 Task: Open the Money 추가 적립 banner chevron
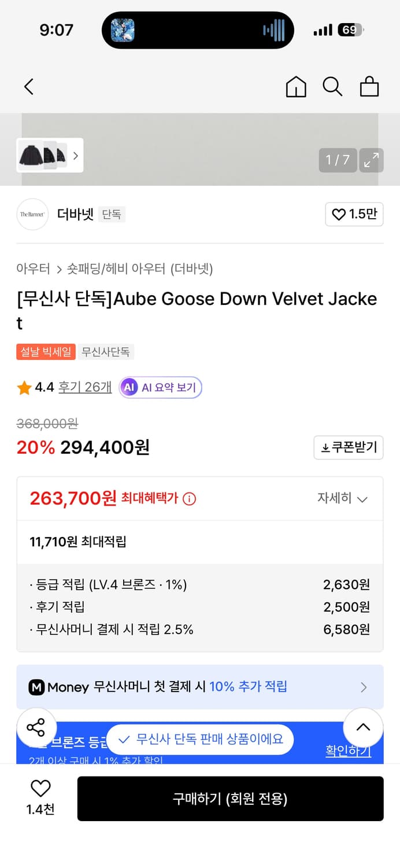coord(364,687)
